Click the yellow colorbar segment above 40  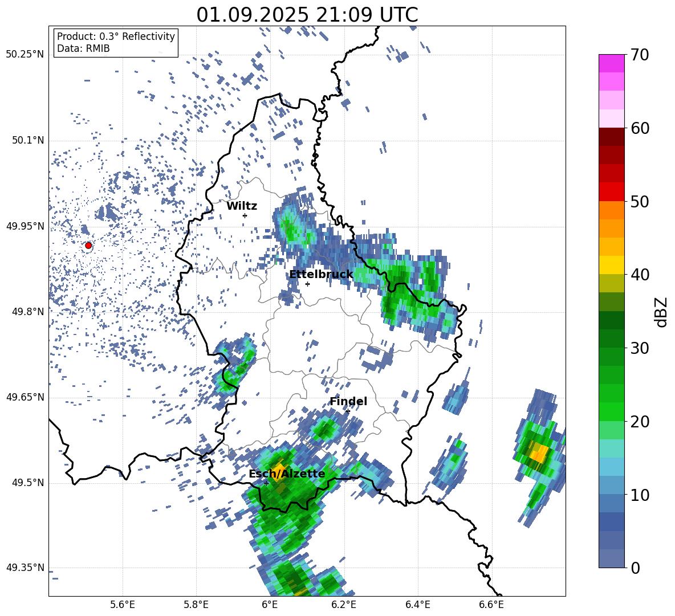[x=611, y=265]
